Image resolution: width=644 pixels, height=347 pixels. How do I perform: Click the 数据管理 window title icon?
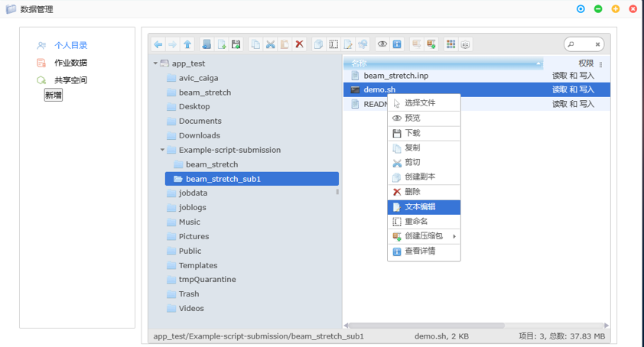coord(11,9)
